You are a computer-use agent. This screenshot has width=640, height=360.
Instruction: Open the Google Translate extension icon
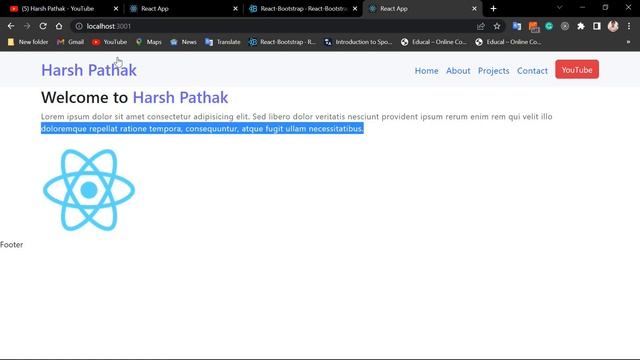click(517, 26)
